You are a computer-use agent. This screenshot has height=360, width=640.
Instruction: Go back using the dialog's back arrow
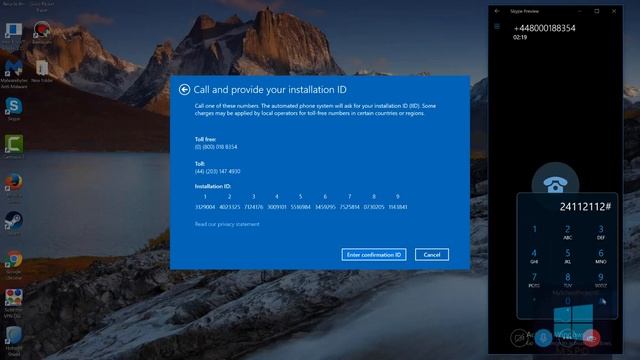pos(184,89)
